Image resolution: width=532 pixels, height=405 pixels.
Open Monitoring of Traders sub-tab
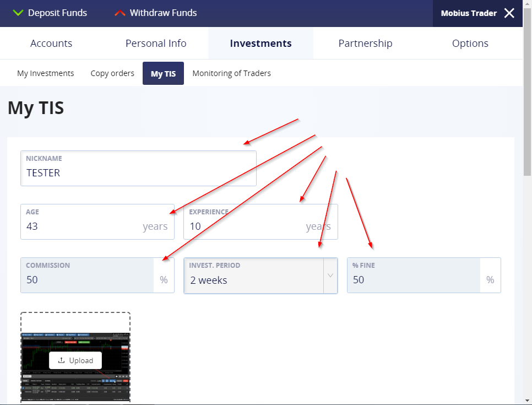point(231,73)
